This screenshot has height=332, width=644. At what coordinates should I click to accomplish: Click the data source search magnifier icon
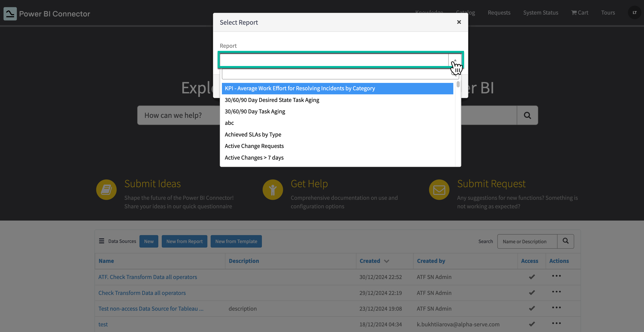tap(565, 241)
